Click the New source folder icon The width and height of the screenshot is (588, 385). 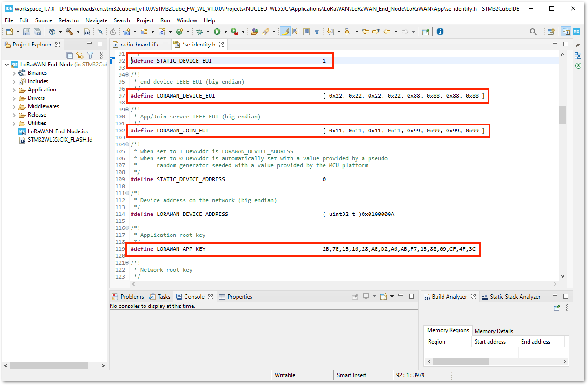coord(144,32)
